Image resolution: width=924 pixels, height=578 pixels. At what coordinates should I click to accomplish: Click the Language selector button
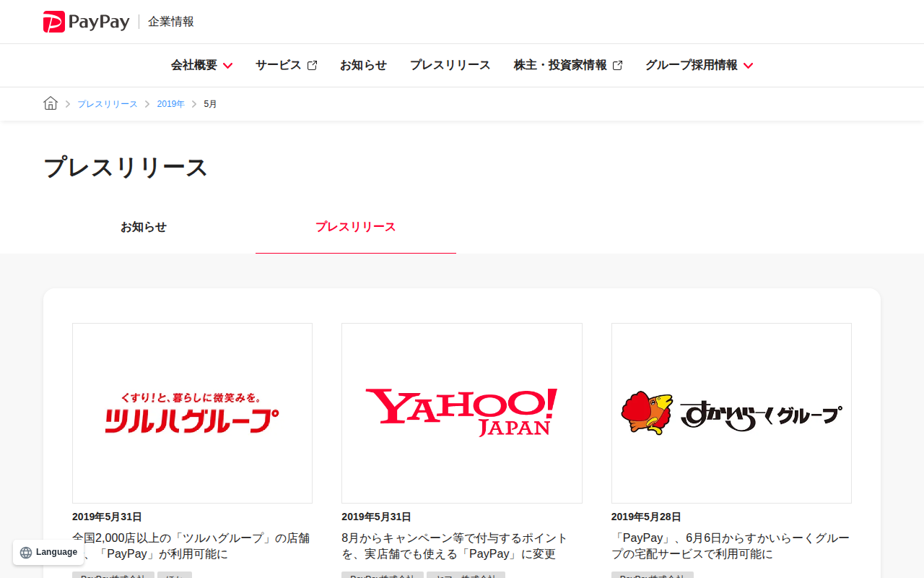(48, 552)
